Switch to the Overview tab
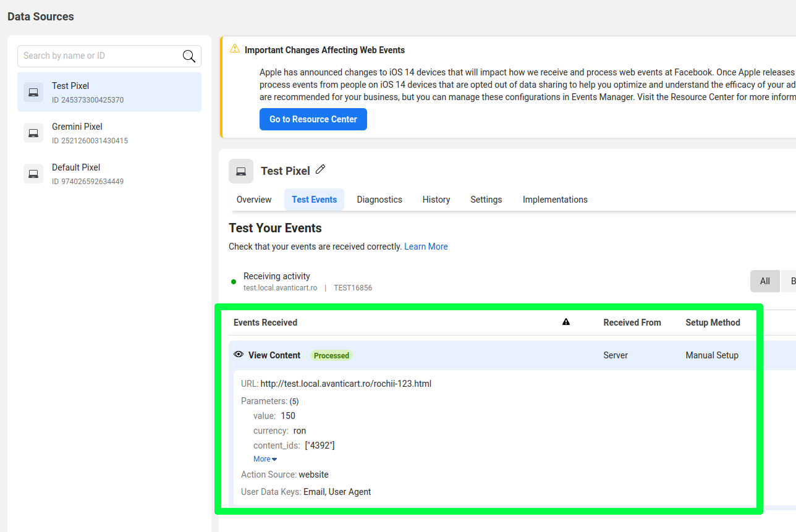Image resolution: width=796 pixels, height=532 pixels. click(254, 200)
